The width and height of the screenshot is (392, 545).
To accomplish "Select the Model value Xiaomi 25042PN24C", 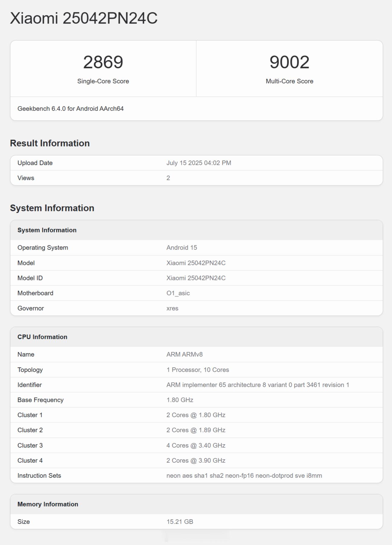I will (196, 263).
